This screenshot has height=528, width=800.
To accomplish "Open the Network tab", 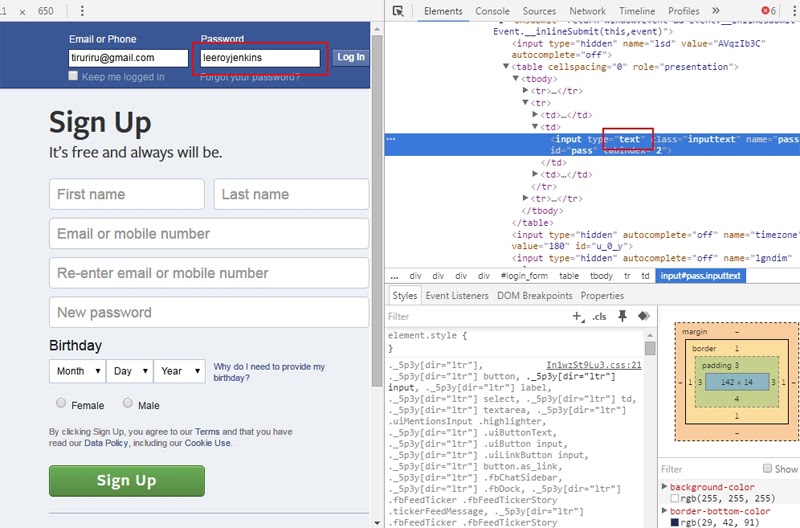I will pos(588,11).
